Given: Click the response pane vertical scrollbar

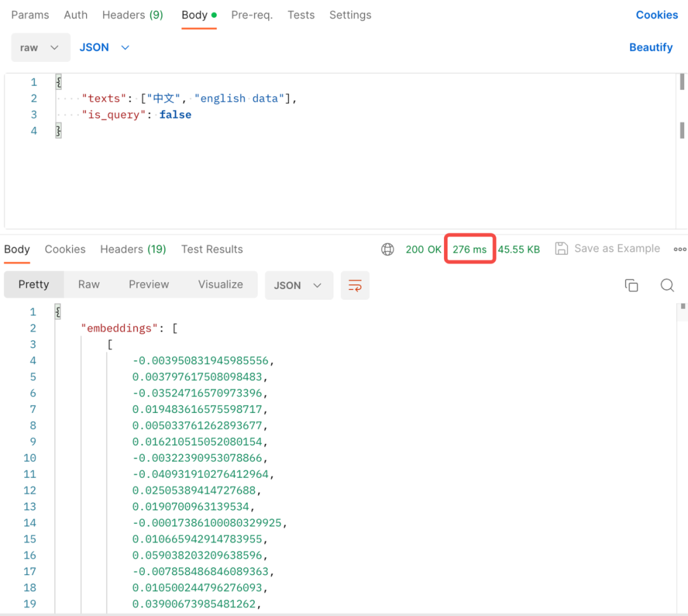Looking at the screenshot, I should [683, 306].
